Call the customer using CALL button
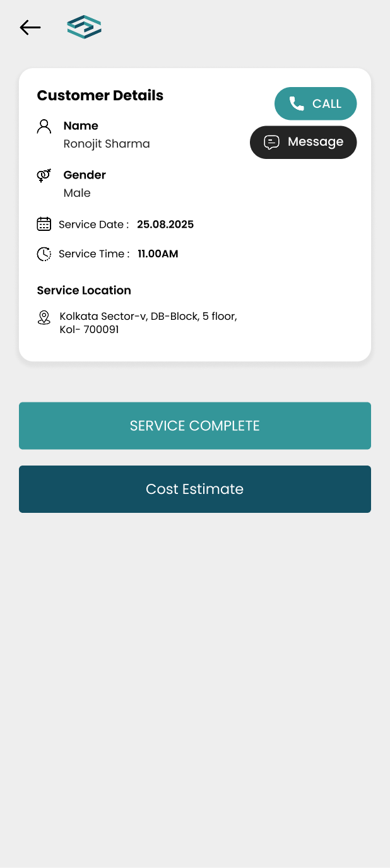Viewport: 390px width, 868px height. [x=316, y=103]
